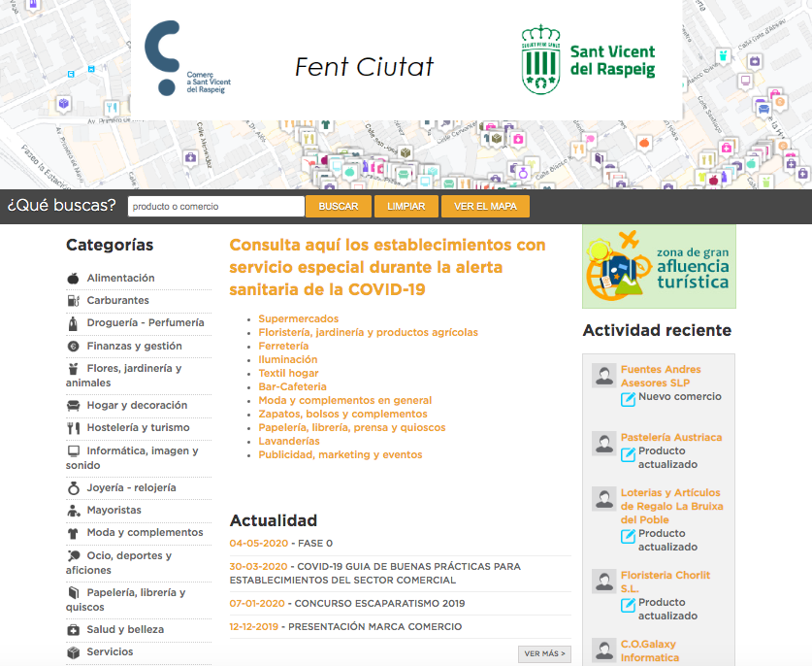Click the coin icon beside Finanzas y gestión

pos(73,347)
